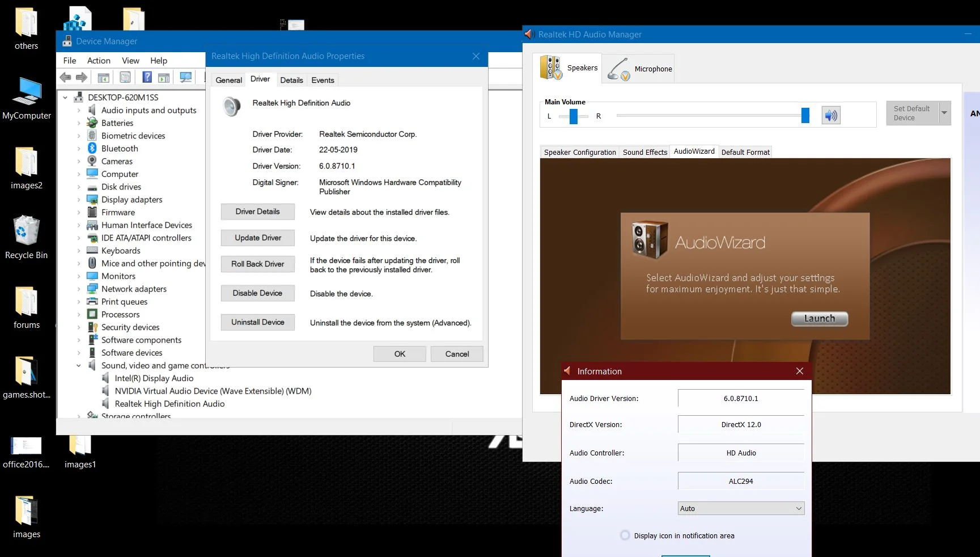Select MyComputer desktop icon
This screenshot has width=980, height=557.
coord(27,98)
